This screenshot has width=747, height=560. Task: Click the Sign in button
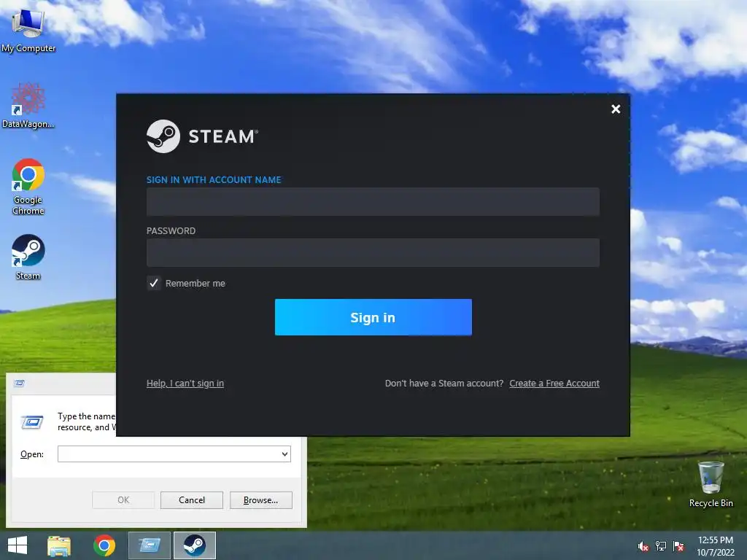pos(373,317)
